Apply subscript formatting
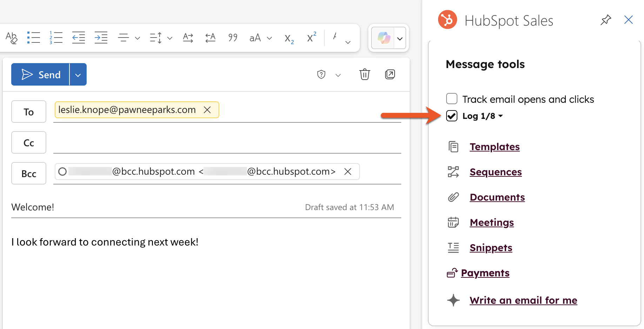The image size is (644, 329). [289, 38]
